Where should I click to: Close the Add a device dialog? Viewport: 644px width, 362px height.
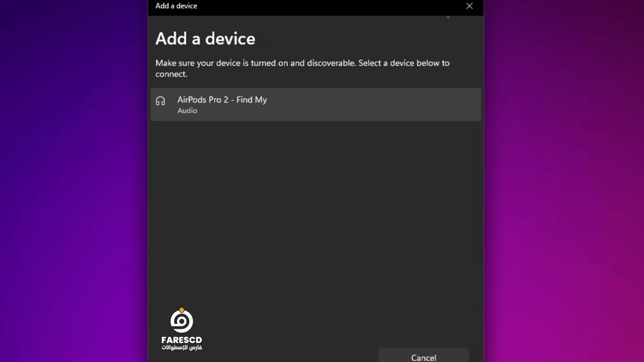click(x=469, y=6)
